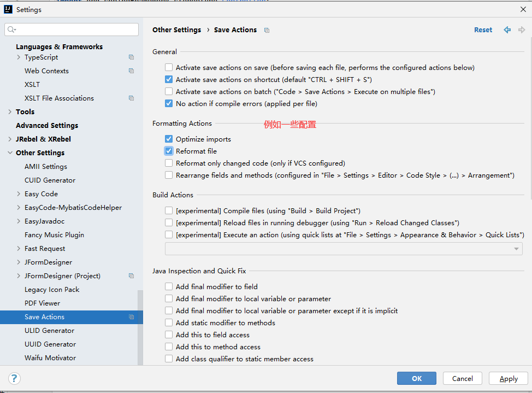Uncheck Activate save actions on shortcut
The image size is (532, 393).
(x=169, y=79)
